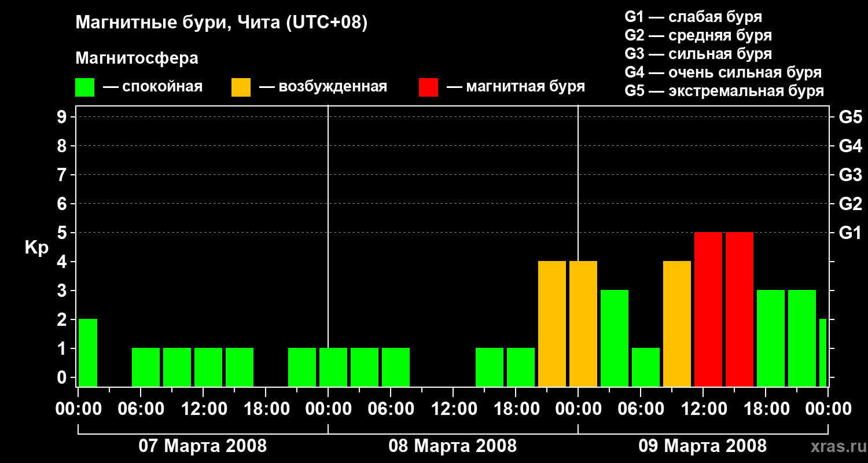Click the right-axis G1 level label
The image size is (868, 463).
pos(851,233)
